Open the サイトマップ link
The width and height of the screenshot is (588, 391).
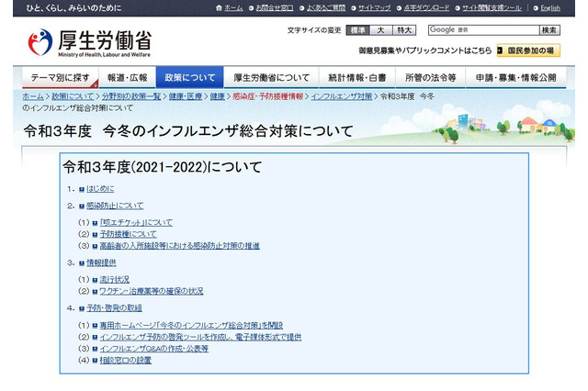(374, 8)
